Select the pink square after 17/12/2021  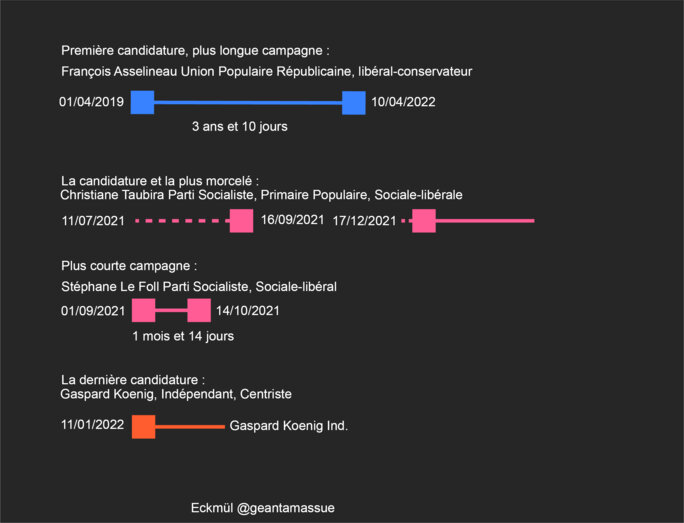click(x=424, y=221)
